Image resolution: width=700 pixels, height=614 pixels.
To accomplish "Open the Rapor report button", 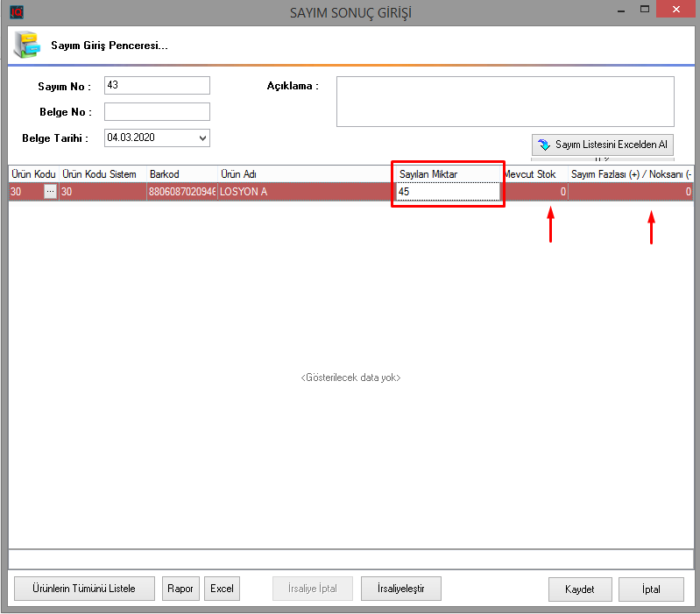I will 181,589.
